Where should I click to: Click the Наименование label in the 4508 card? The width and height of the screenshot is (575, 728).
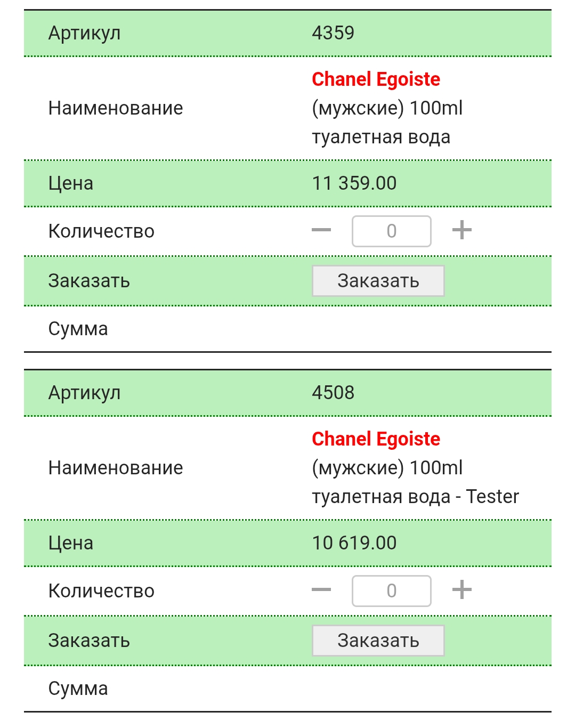click(x=116, y=468)
